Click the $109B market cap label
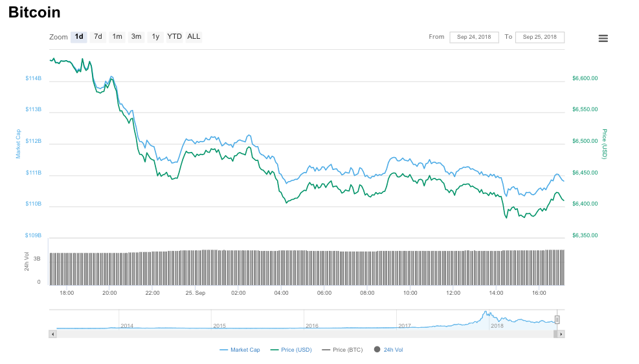Viewport: 639px width, 364px height. 34,235
